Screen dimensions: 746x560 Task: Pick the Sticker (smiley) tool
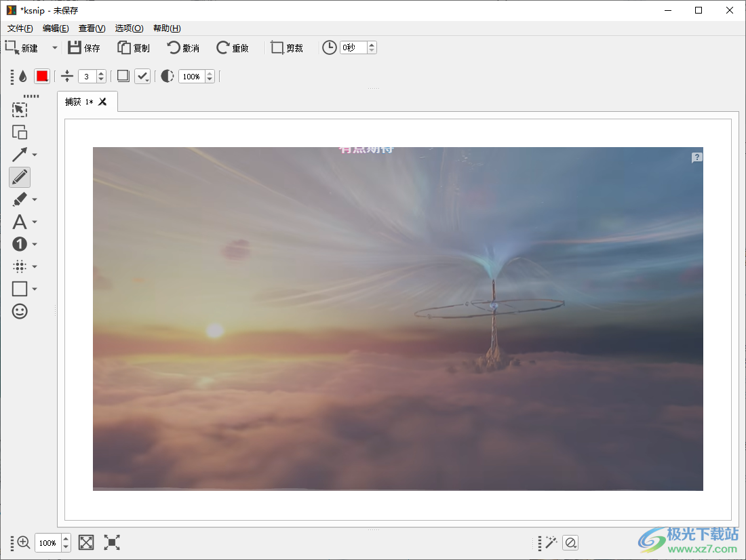20,311
